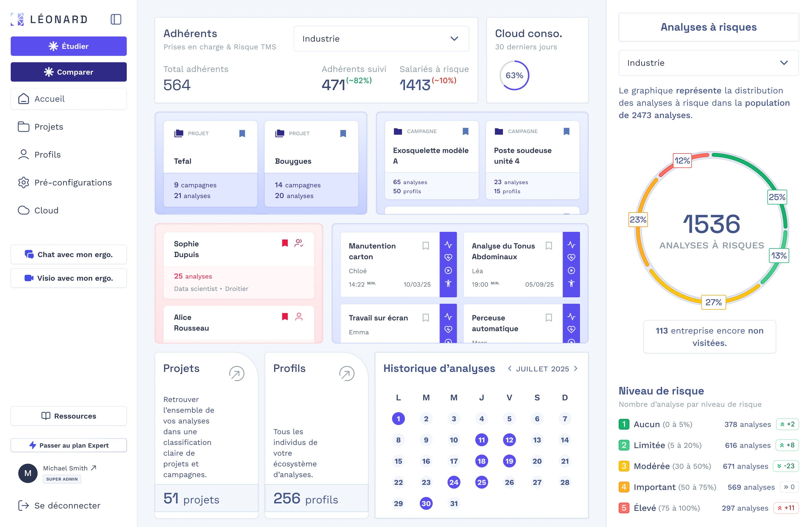Click heart-rate icon on Perceuse automatique
The image size is (812, 527).
coord(571,329)
